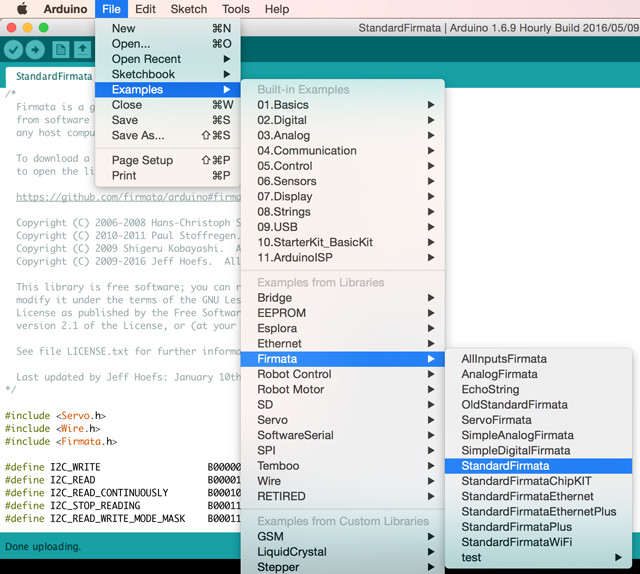
Task: Open the EchoString example
Action: [x=538, y=389]
